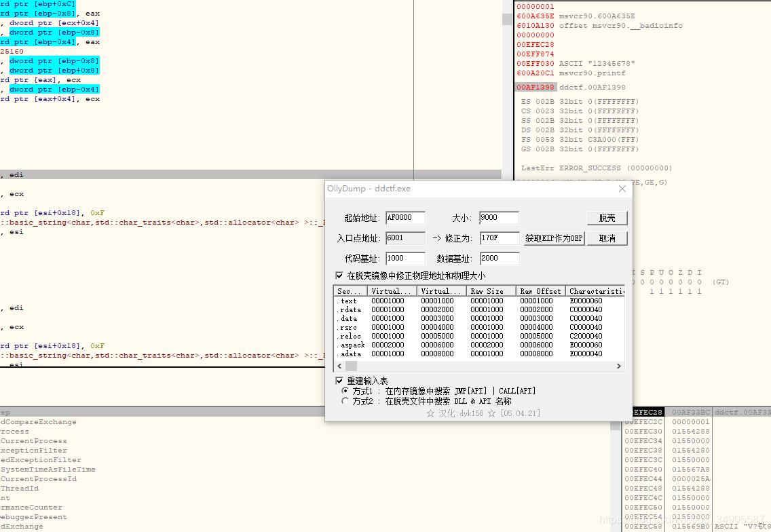Click the 大小 field containing 9000

pos(499,217)
